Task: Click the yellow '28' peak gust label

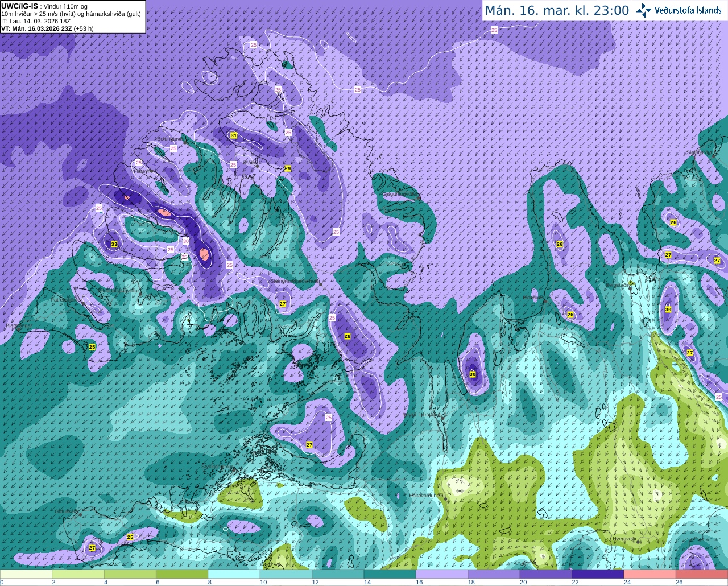Action: 348,336
